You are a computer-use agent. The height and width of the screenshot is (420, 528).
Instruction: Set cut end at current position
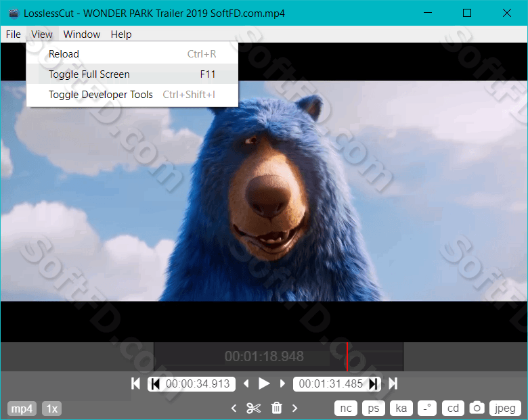(373, 383)
